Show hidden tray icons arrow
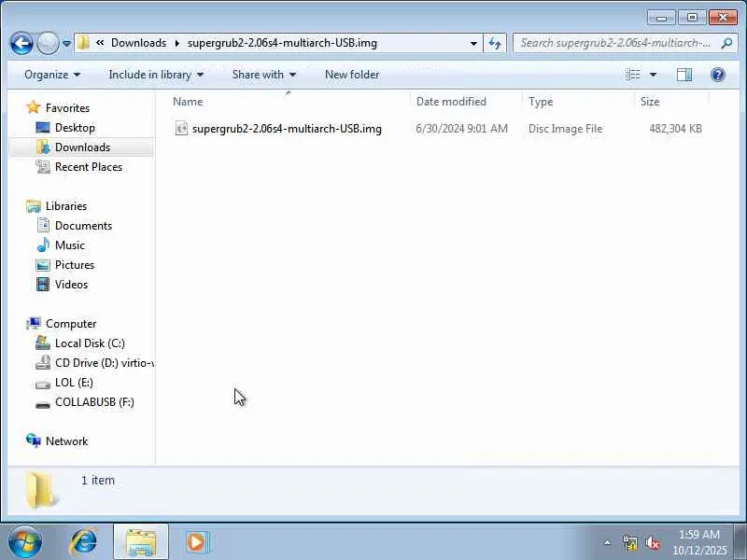747x560 pixels. pos(608,542)
